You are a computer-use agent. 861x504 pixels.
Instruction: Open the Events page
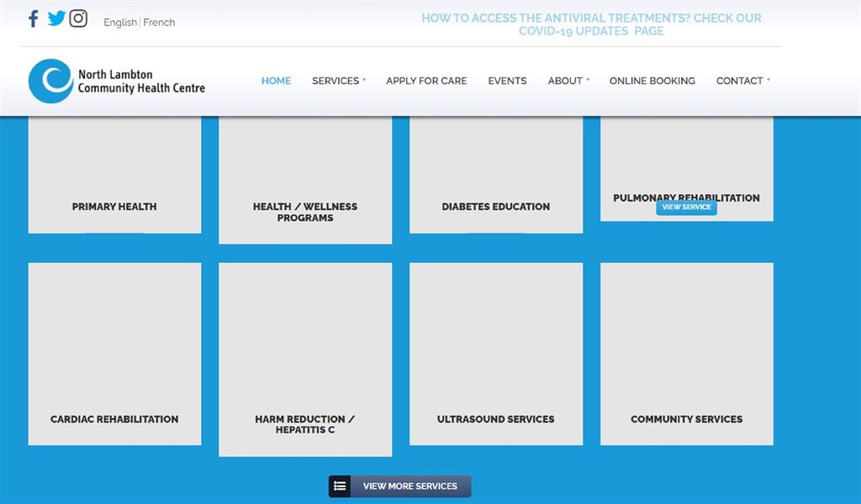[x=507, y=81]
